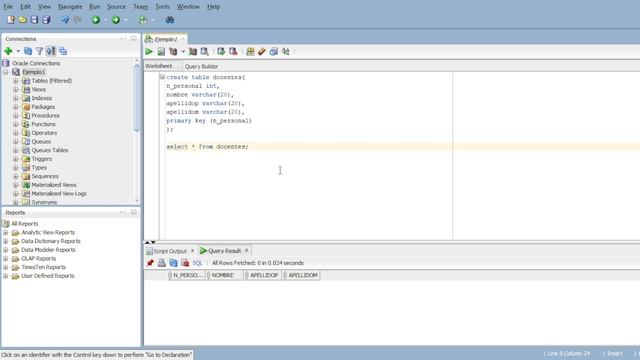Viewport: 640px width, 360px height.
Task: Undo the last edit
Action: coord(65,20)
